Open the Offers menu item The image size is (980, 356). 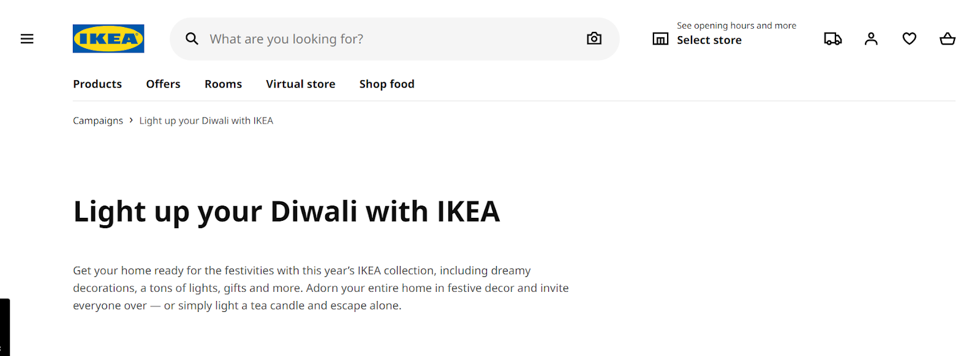[163, 84]
